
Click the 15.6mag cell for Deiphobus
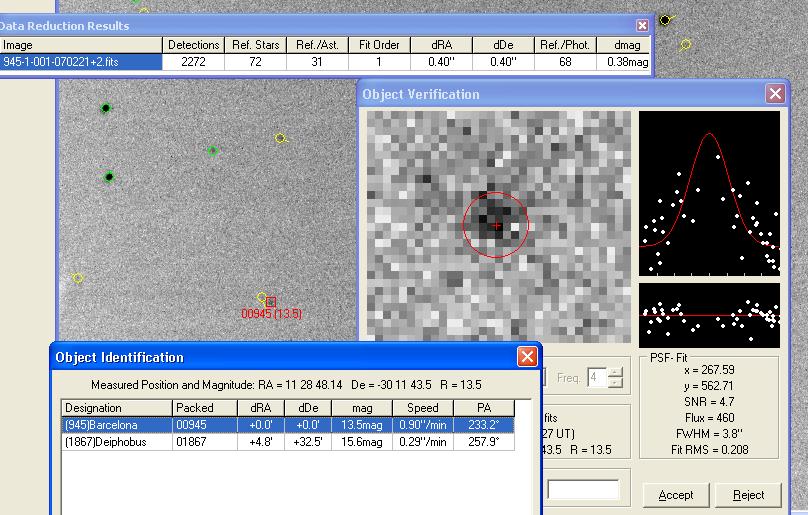click(362, 442)
